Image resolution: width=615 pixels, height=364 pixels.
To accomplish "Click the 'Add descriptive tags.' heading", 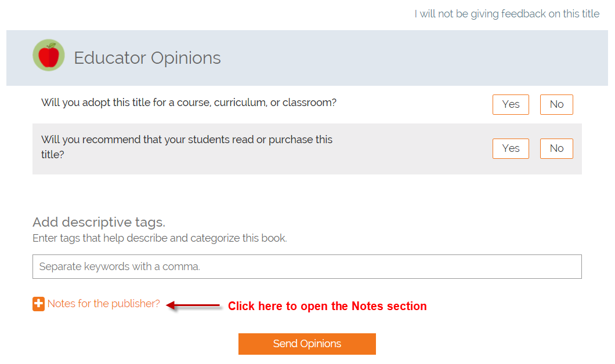I will pyautogui.click(x=99, y=222).
